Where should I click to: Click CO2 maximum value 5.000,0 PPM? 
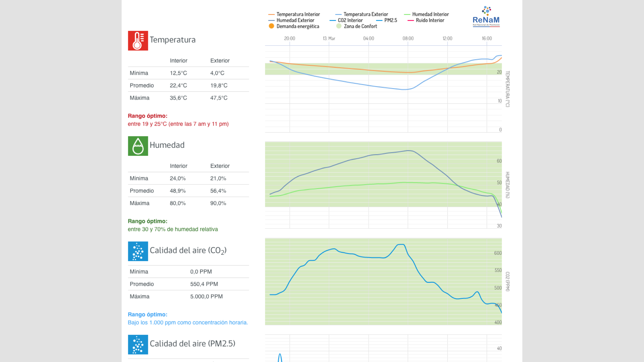point(206,296)
